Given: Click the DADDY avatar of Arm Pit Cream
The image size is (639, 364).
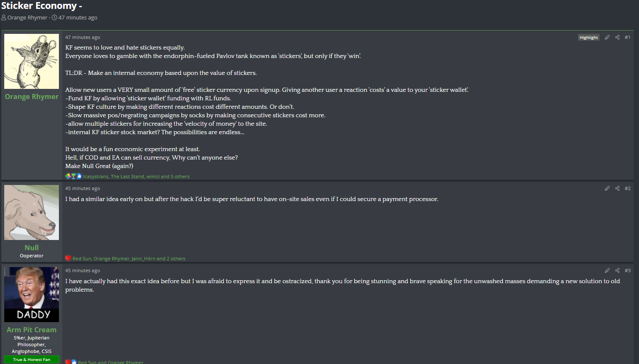Looking at the screenshot, I should tap(32, 294).
